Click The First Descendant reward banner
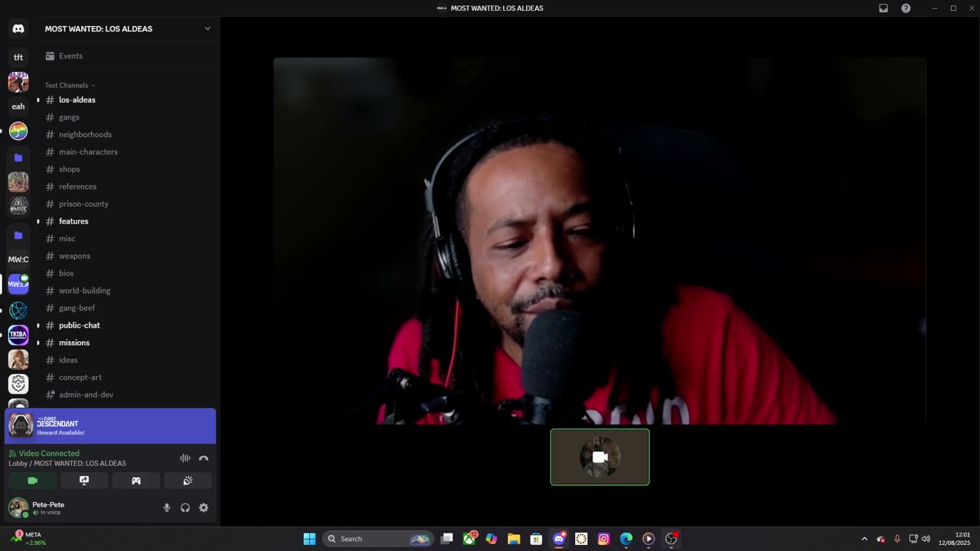Screen dimensions: 980x551 [x=110, y=426]
